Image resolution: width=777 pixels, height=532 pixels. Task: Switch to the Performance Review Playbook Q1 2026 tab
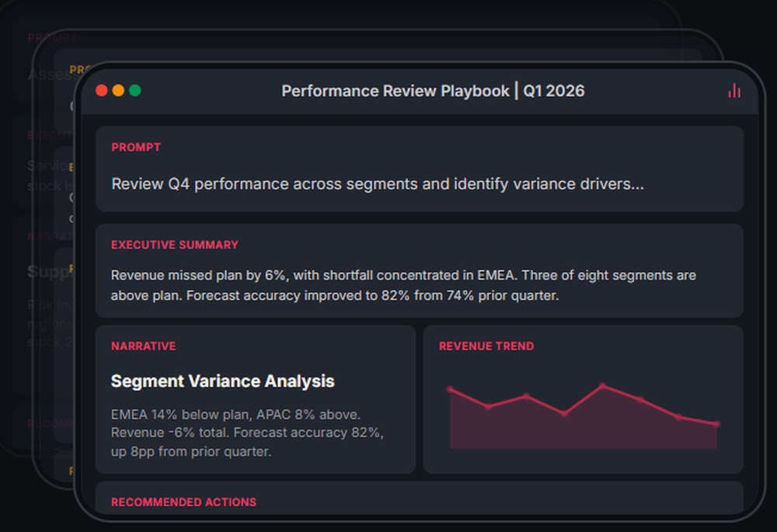432,91
